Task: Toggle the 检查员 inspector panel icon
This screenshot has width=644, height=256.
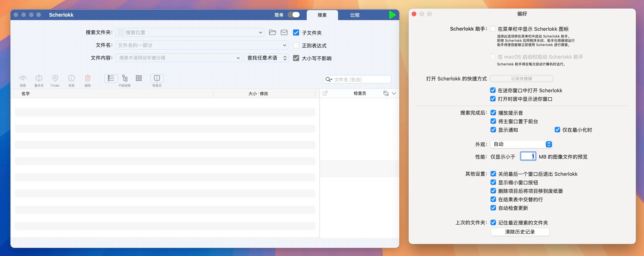Action: pos(157,78)
